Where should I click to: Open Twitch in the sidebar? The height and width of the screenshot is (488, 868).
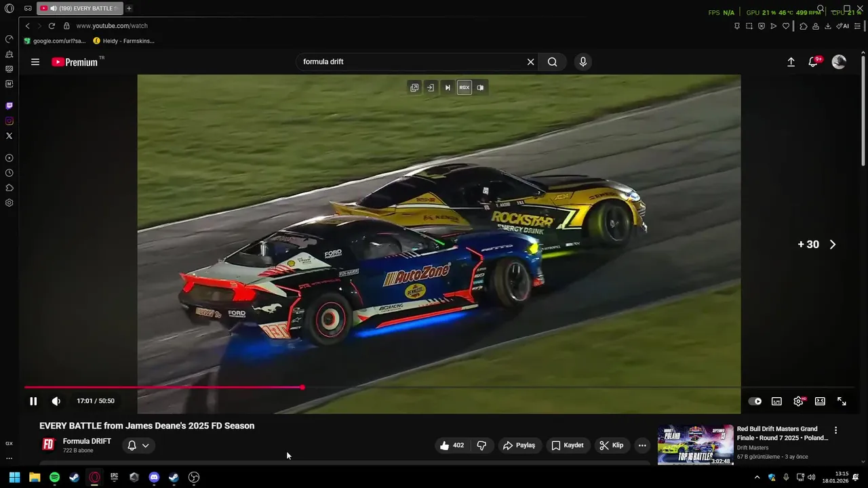[9, 106]
